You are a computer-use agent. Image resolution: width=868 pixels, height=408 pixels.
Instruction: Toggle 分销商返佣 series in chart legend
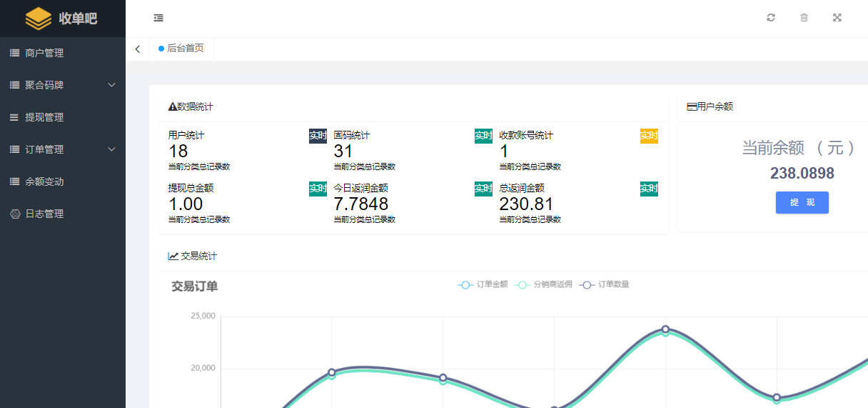(x=542, y=284)
